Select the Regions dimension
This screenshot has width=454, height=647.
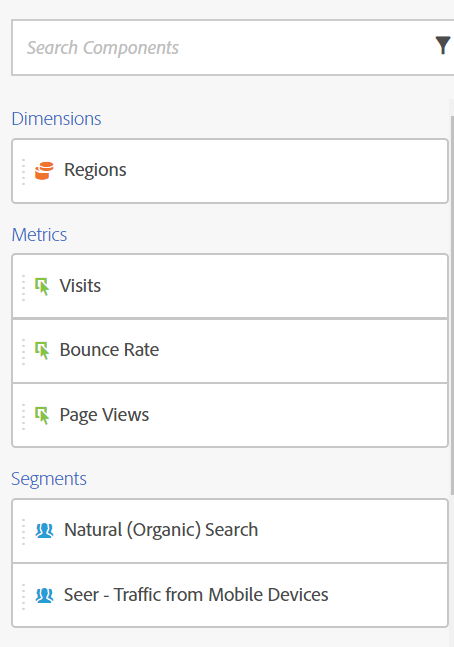230,171
